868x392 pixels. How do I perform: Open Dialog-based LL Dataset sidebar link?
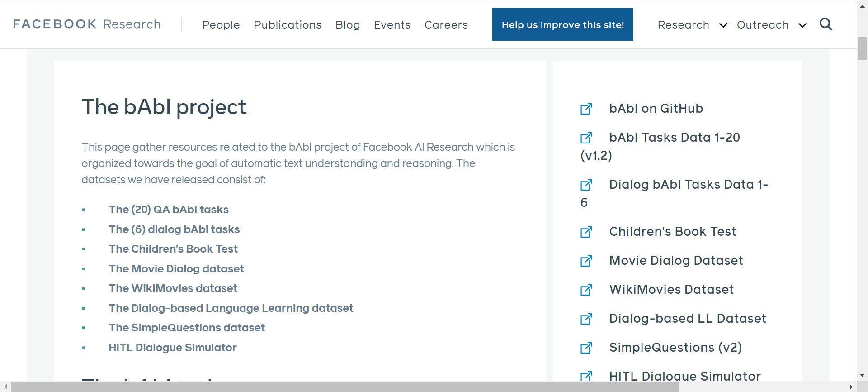tap(688, 319)
